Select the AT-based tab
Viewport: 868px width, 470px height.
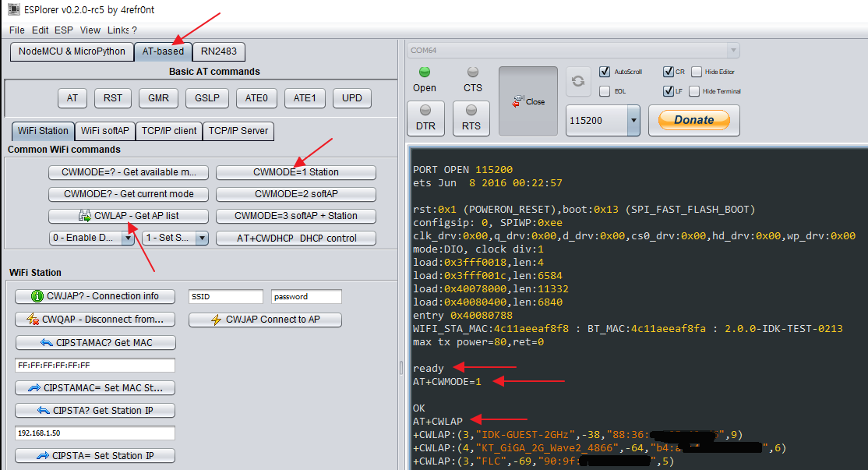pos(164,51)
